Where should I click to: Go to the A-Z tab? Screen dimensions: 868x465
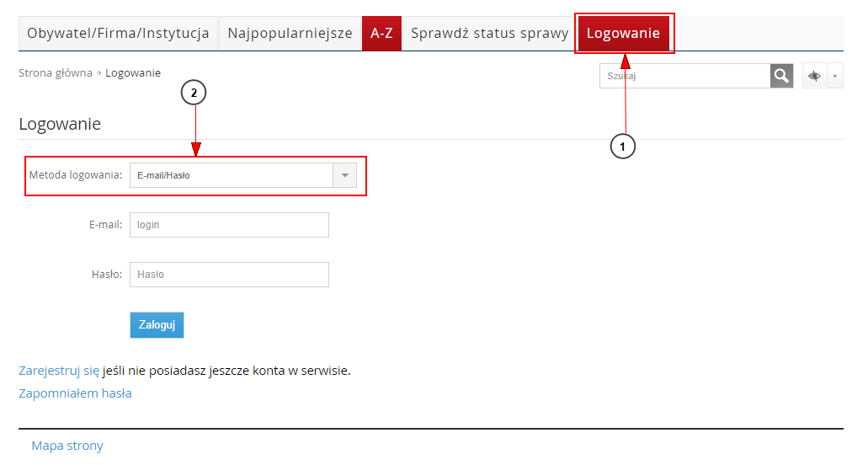[381, 34]
